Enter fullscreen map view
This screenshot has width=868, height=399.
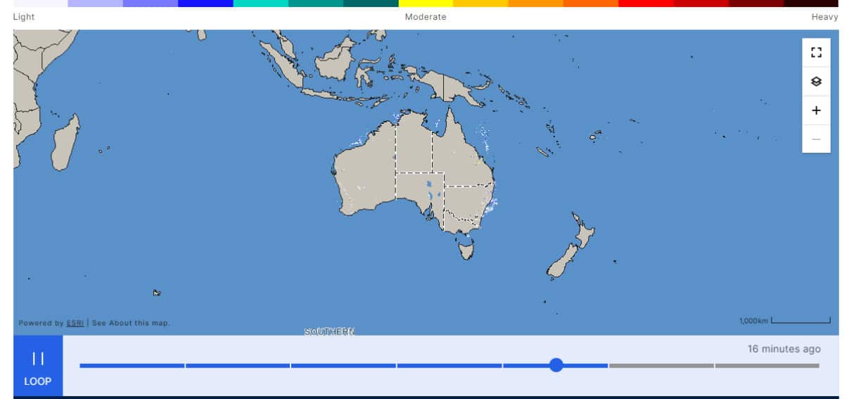(816, 52)
